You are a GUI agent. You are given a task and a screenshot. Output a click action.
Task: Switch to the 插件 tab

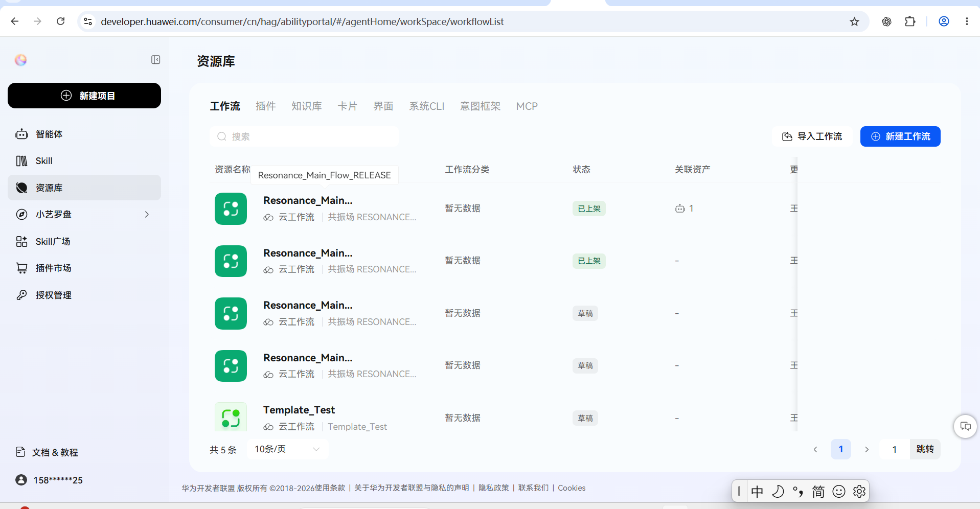pos(266,106)
